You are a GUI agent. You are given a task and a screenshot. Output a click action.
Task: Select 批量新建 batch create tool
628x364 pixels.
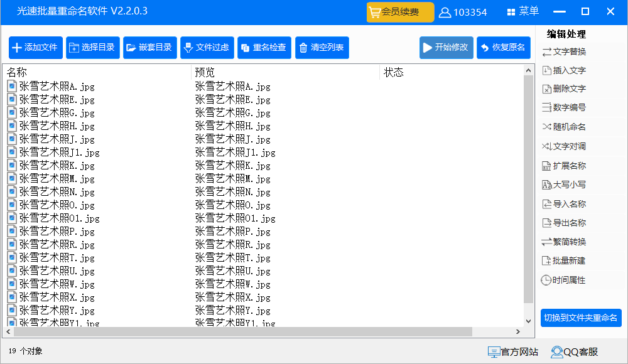coord(564,260)
